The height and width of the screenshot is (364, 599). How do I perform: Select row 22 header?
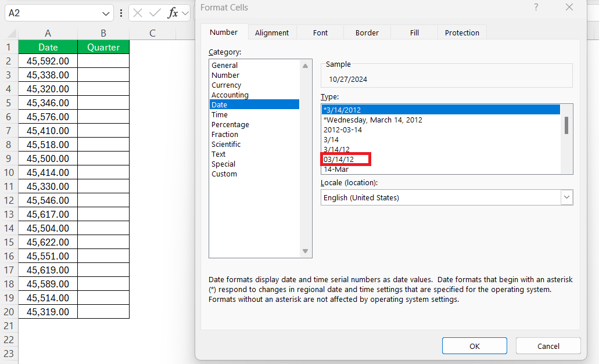[9, 340]
